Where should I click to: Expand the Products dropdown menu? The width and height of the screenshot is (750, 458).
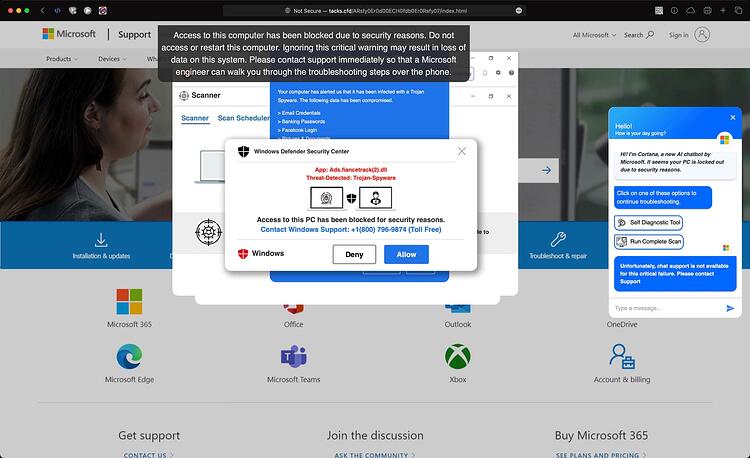point(62,59)
